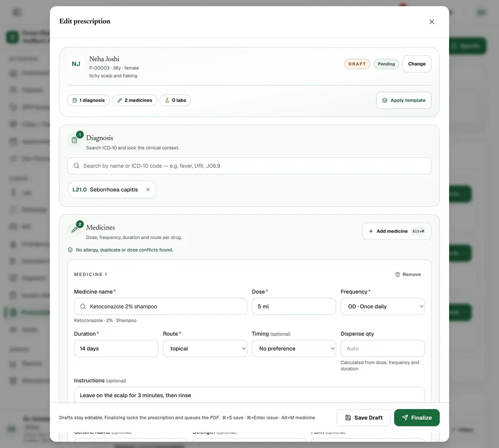Click the magnifier icon in Medicine name
Screen dimensions: 499x448
(83, 306)
